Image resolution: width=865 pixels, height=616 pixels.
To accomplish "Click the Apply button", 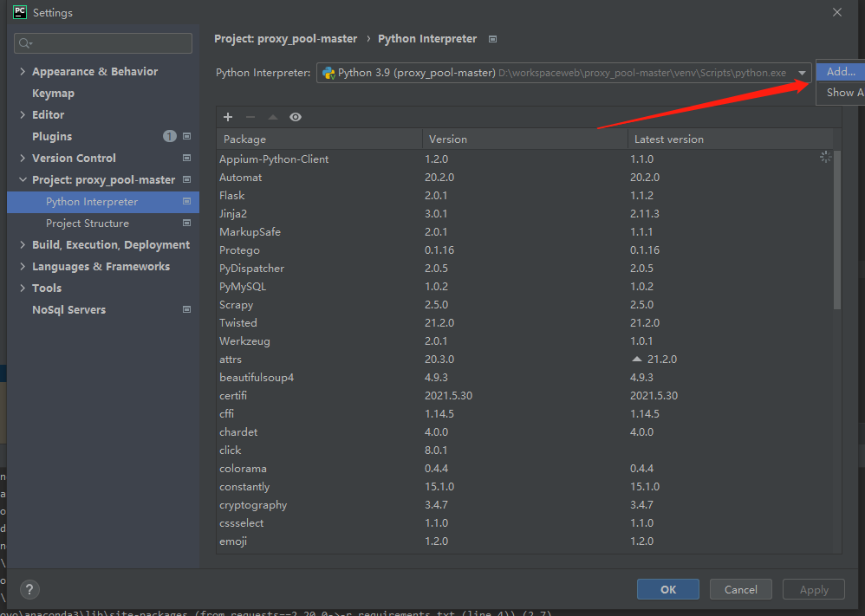I will coord(814,589).
